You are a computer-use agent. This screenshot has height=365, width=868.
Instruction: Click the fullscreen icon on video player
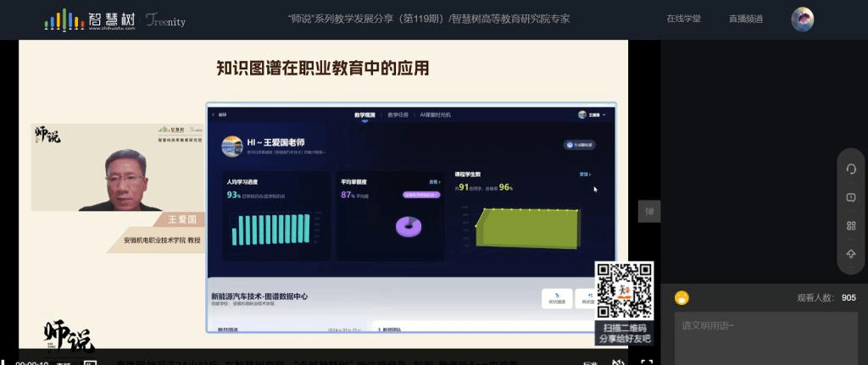click(x=647, y=361)
